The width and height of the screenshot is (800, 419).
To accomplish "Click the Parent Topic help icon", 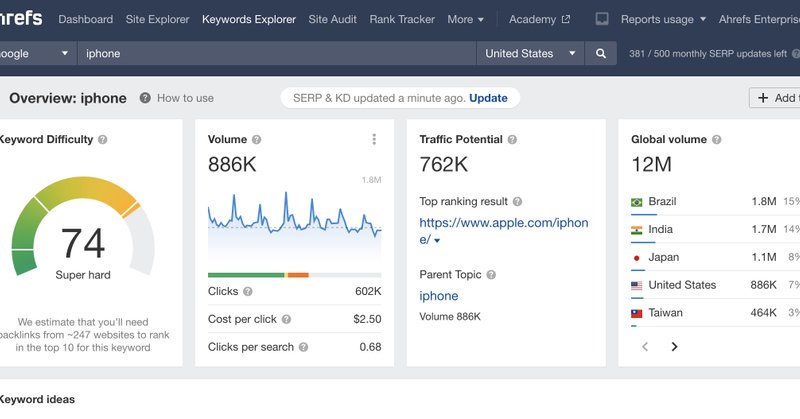I will 491,274.
